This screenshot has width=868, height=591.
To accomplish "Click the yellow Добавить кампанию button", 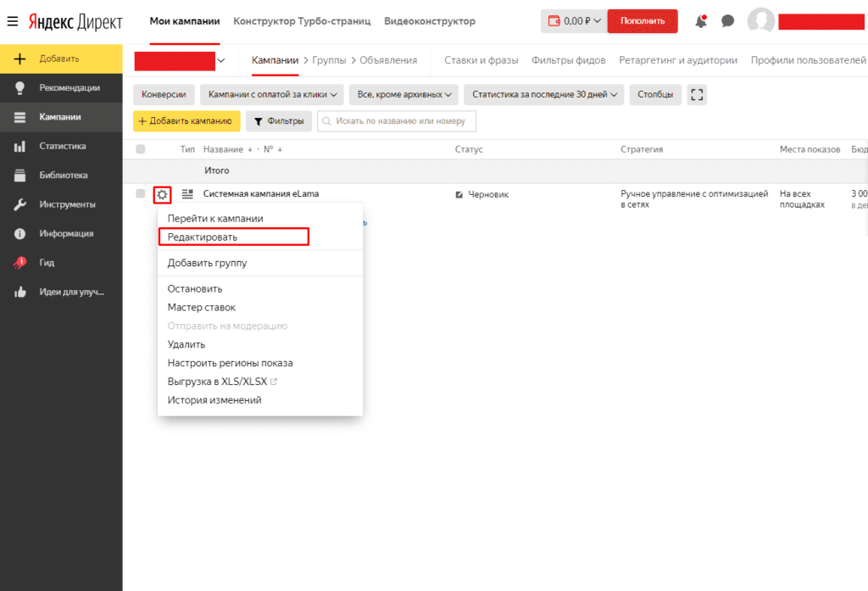I will click(x=186, y=121).
